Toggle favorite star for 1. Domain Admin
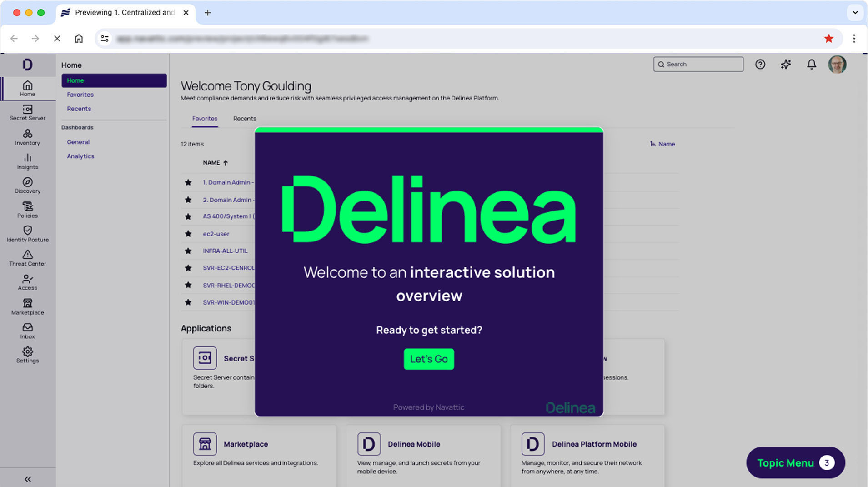 click(x=188, y=182)
